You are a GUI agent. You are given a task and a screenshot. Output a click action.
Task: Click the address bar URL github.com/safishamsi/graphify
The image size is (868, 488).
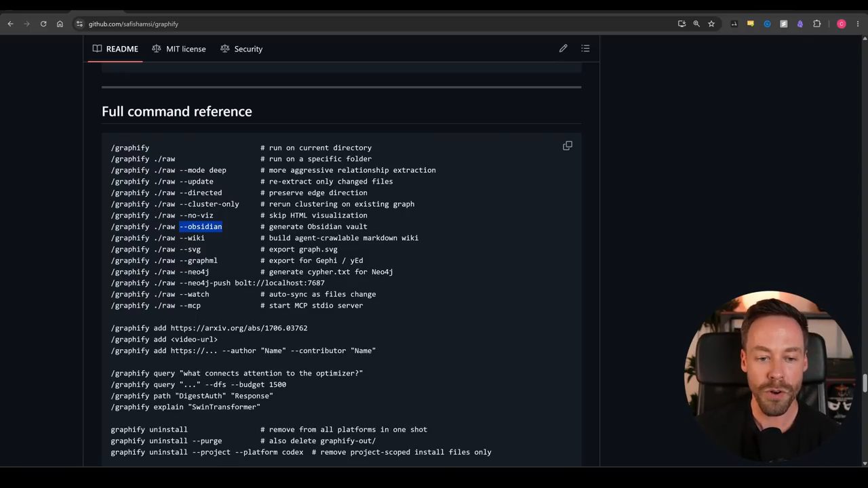[134, 24]
